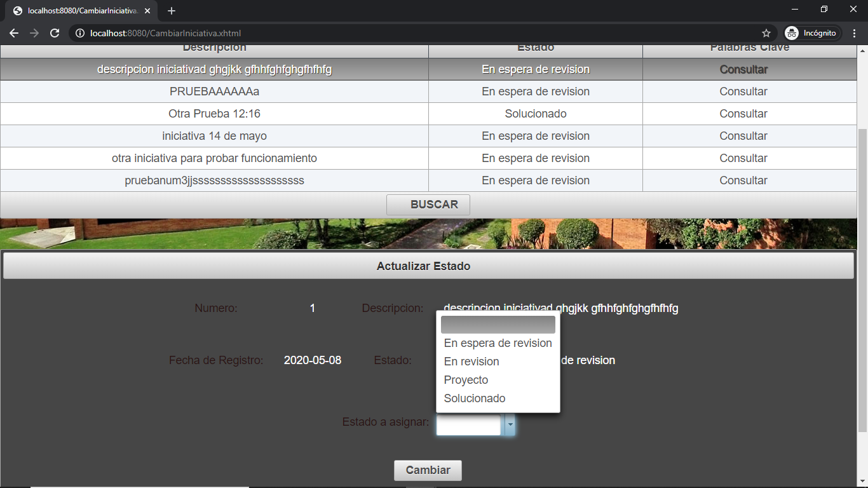Open Consultar in the selected descripcion iniciativad row
This screenshot has height=488, width=868.
click(x=743, y=69)
